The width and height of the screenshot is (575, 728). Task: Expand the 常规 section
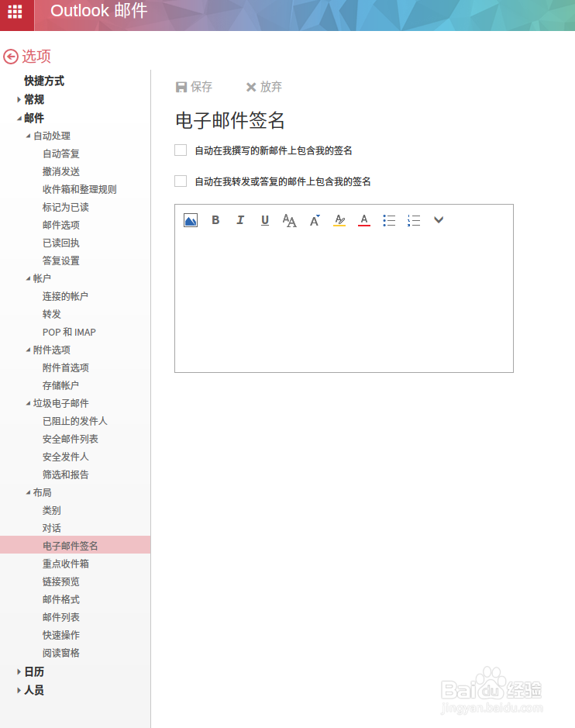tap(19, 99)
